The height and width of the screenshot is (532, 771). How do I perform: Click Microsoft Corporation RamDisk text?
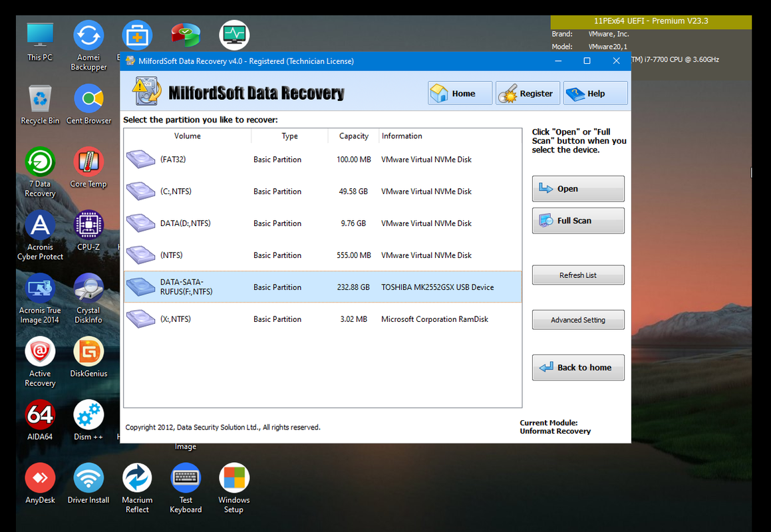[x=434, y=319]
